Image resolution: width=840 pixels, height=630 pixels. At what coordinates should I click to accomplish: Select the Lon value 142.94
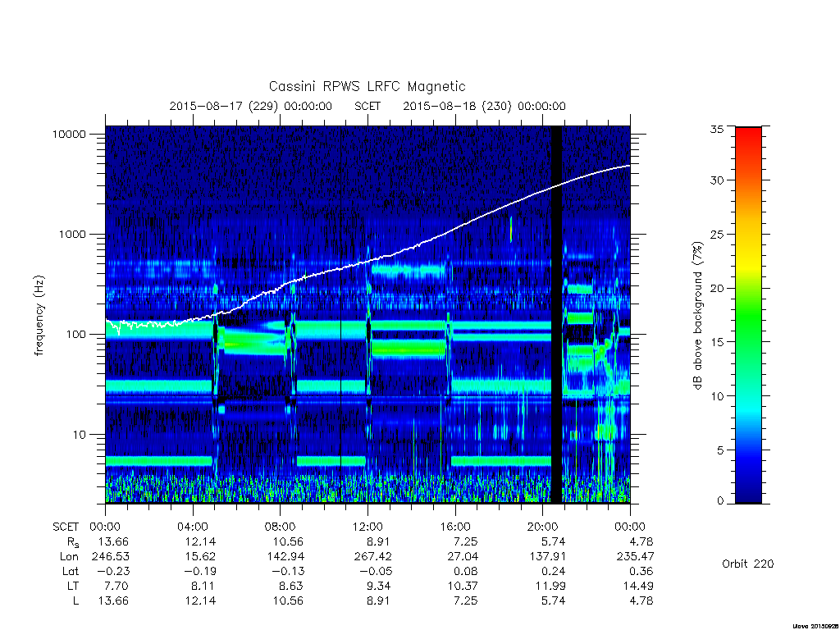coord(285,557)
